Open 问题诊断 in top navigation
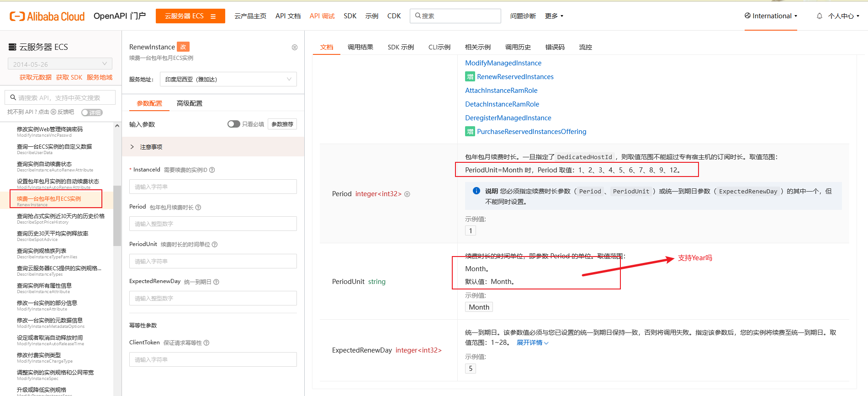The width and height of the screenshot is (868, 396). pyautogui.click(x=523, y=16)
